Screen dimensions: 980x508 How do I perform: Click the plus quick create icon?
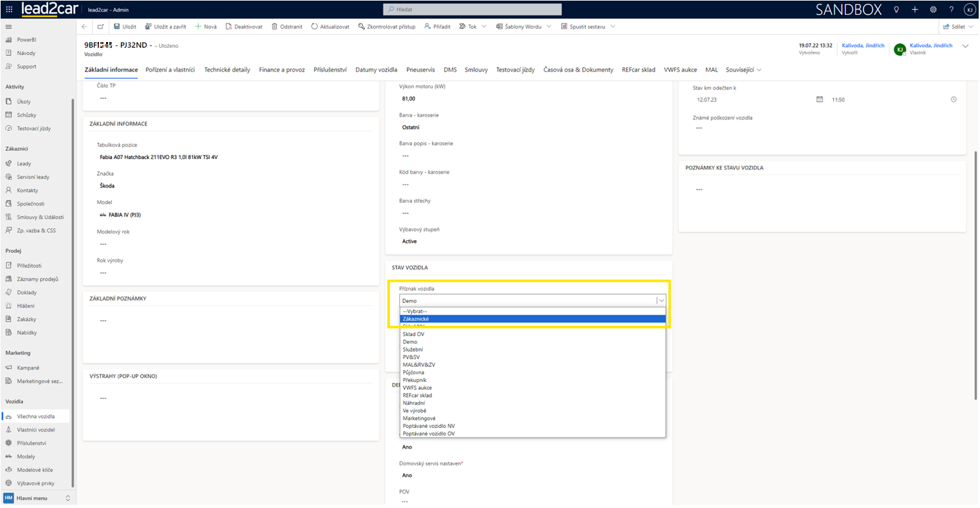click(x=915, y=10)
